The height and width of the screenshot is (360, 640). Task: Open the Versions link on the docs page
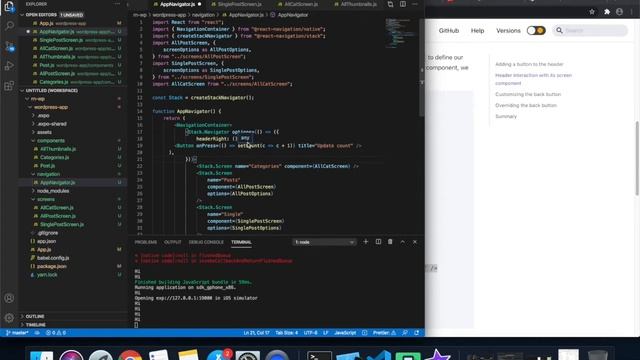(508, 31)
